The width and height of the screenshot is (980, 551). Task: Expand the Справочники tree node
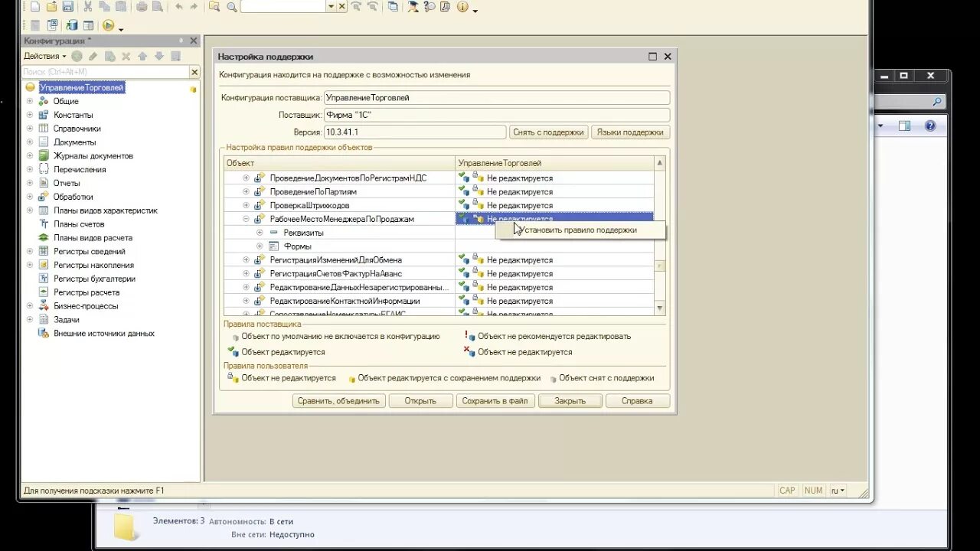[x=30, y=129]
